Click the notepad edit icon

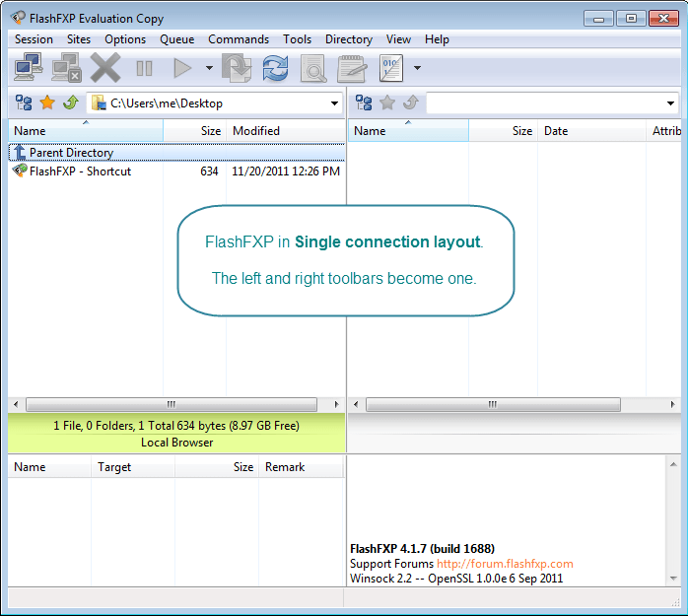[352, 68]
